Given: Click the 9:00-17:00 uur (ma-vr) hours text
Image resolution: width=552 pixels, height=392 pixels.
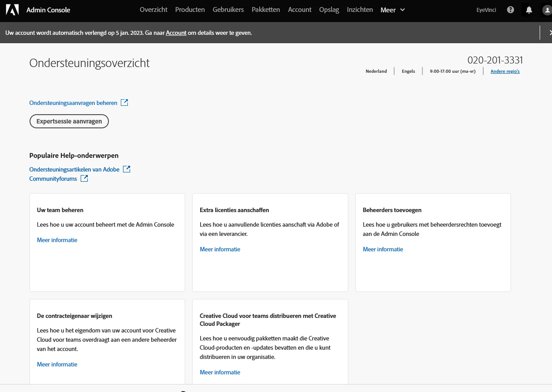Looking at the screenshot, I should point(453,71).
